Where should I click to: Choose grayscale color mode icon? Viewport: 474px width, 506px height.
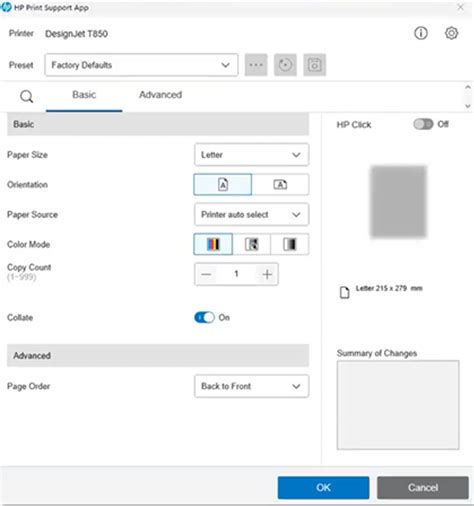252,244
